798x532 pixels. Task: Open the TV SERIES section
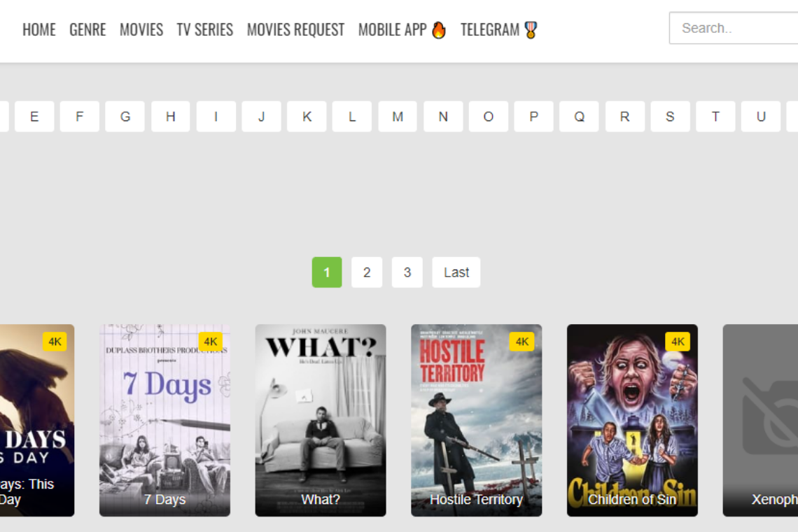point(205,30)
